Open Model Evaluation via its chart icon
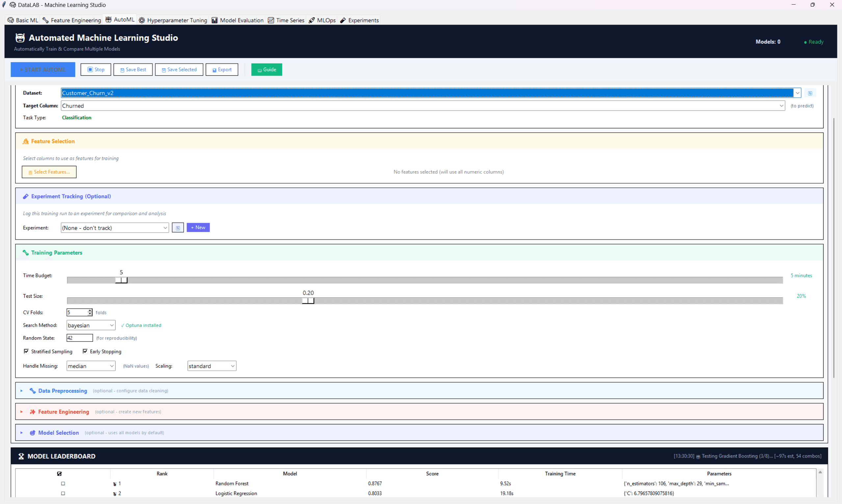 click(214, 20)
